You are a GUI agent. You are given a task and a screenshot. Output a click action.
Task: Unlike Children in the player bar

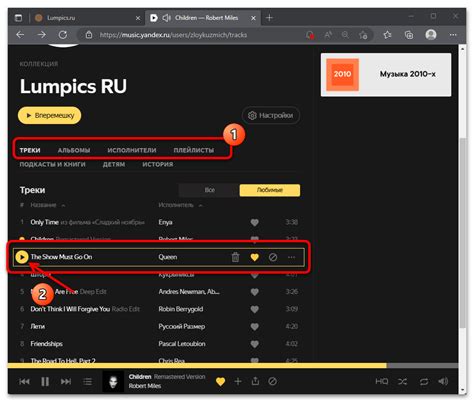click(x=220, y=381)
